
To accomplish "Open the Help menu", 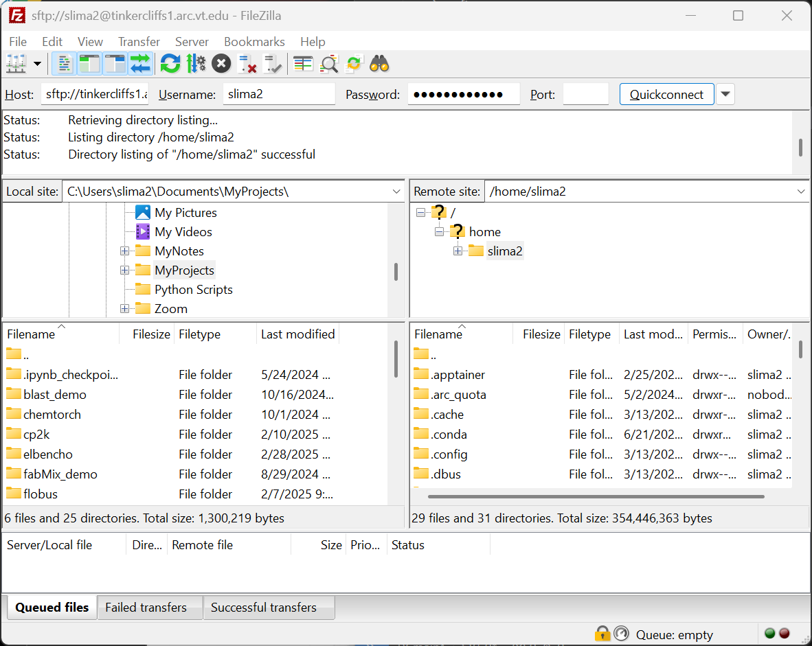I will pyautogui.click(x=313, y=41).
